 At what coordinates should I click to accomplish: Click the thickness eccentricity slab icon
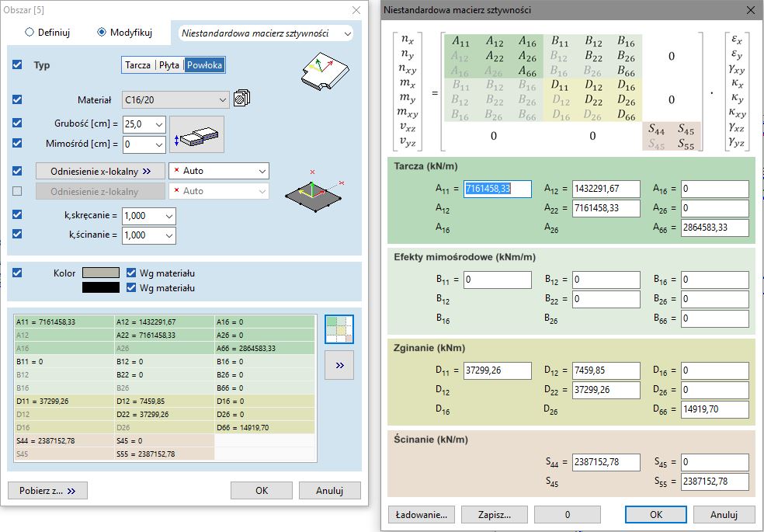(196, 134)
